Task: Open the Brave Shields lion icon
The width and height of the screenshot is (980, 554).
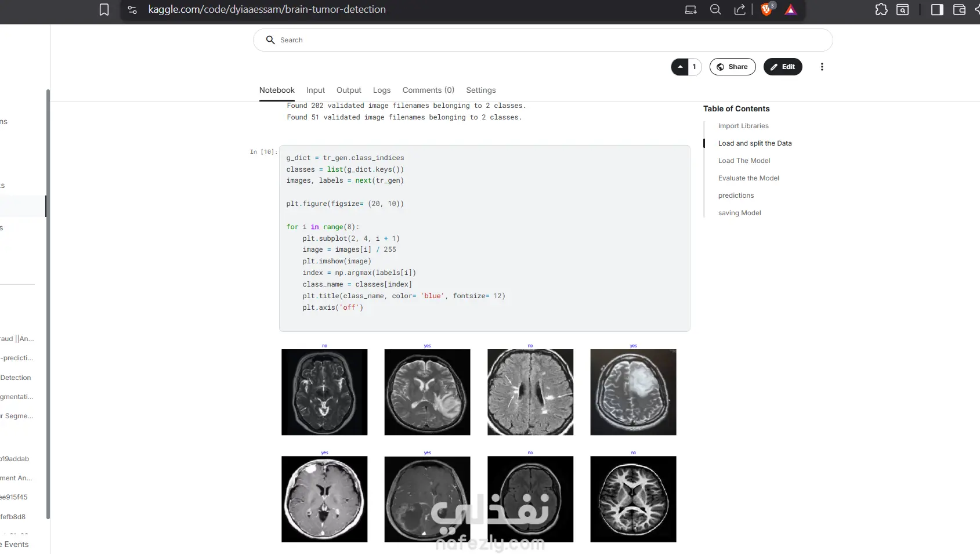Action: [767, 9]
